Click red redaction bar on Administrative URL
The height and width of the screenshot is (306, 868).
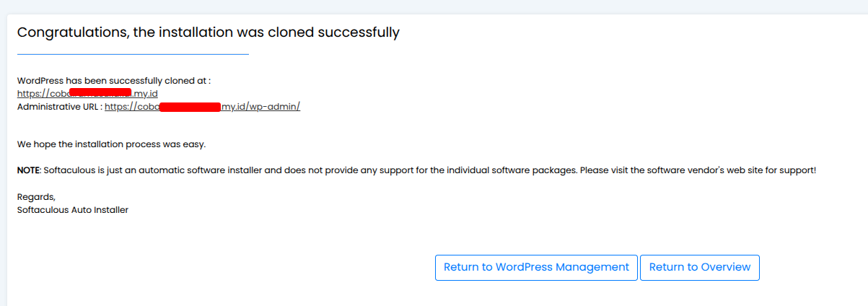point(189,107)
